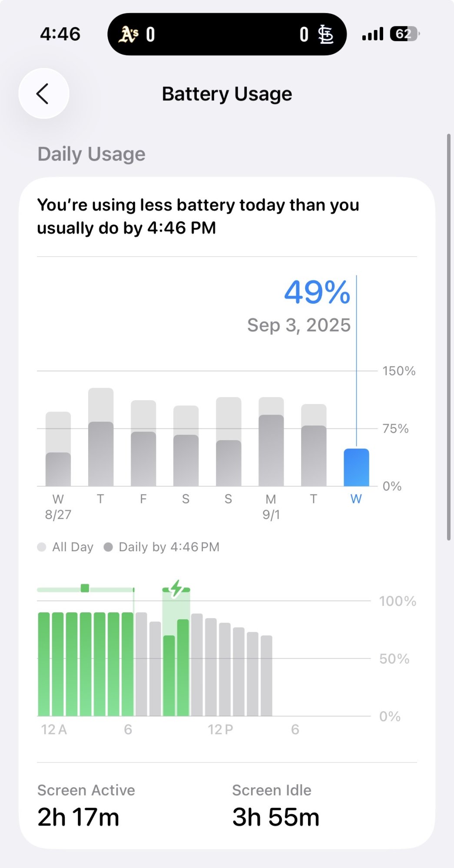
Task: Click the vertical scrollbar on the right
Action: click(x=449, y=337)
